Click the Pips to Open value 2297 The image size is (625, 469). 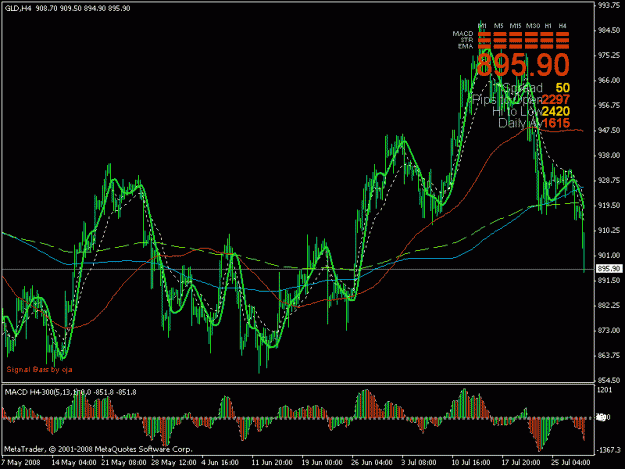556,100
